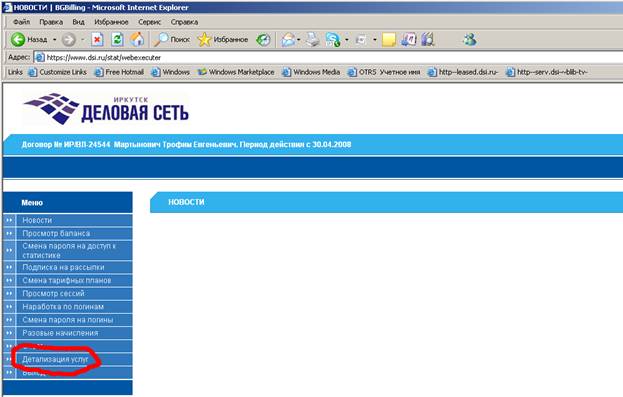Open Смена тарифных планов menu item
623x397 pixels.
point(67,280)
